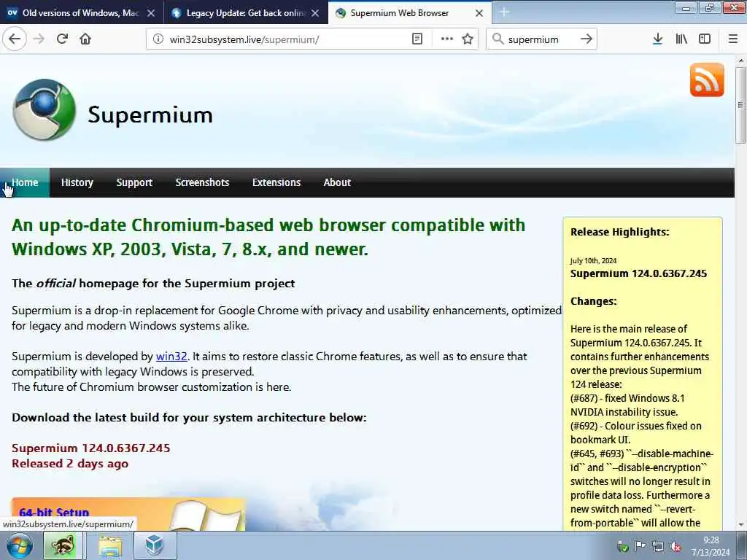747x560 pixels.
Task: Click the Release Highlights heading
Action: 620,232
